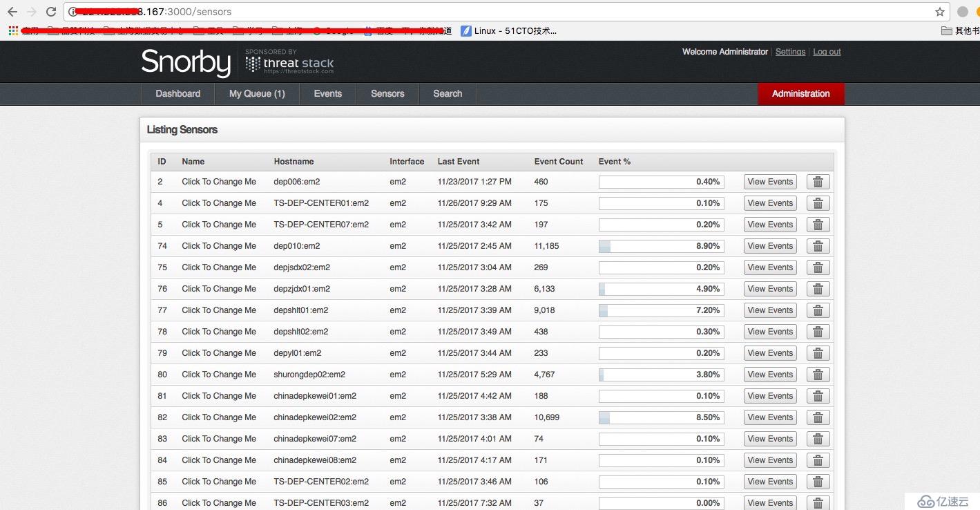Click hostname TS-DEP-CENTER03:em2

coord(321,503)
